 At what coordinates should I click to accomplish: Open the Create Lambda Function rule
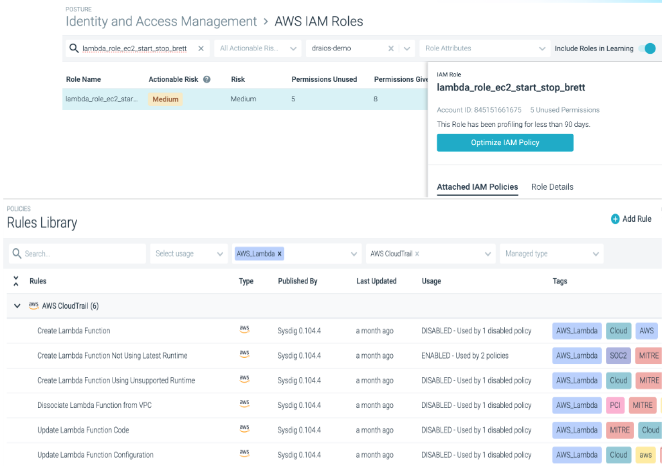[x=74, y=331]
